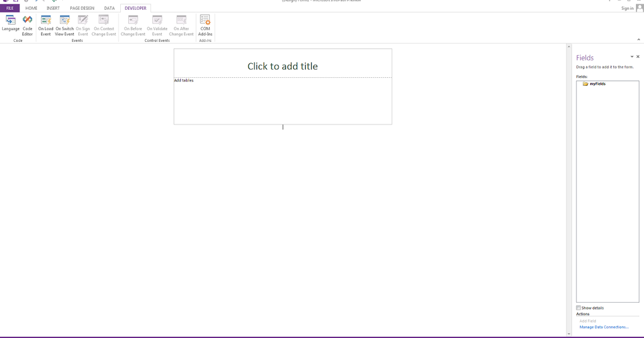Screen dimensions: 644x338
Task: Open Manage Data Connections link
Action: pos(604,327)
